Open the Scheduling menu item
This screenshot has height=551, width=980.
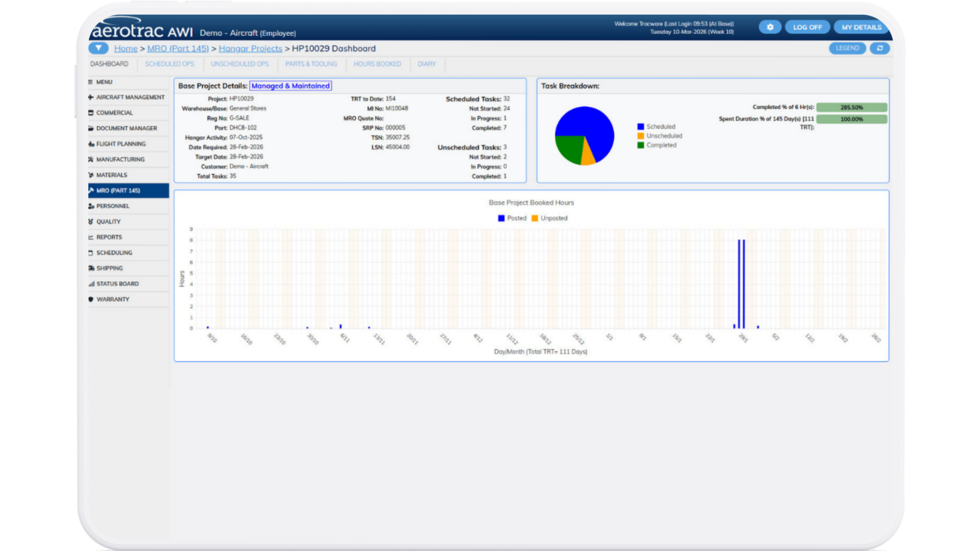point(129,253)
